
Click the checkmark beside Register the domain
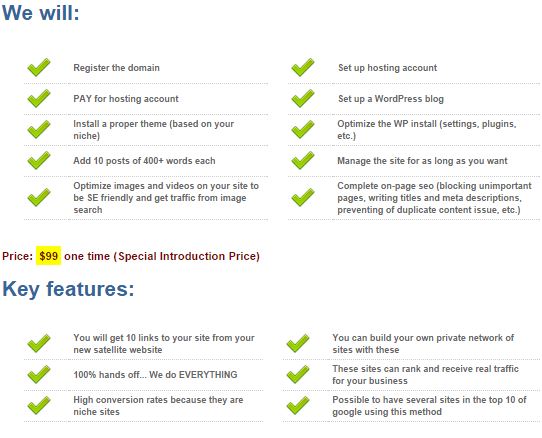(39, 67)
